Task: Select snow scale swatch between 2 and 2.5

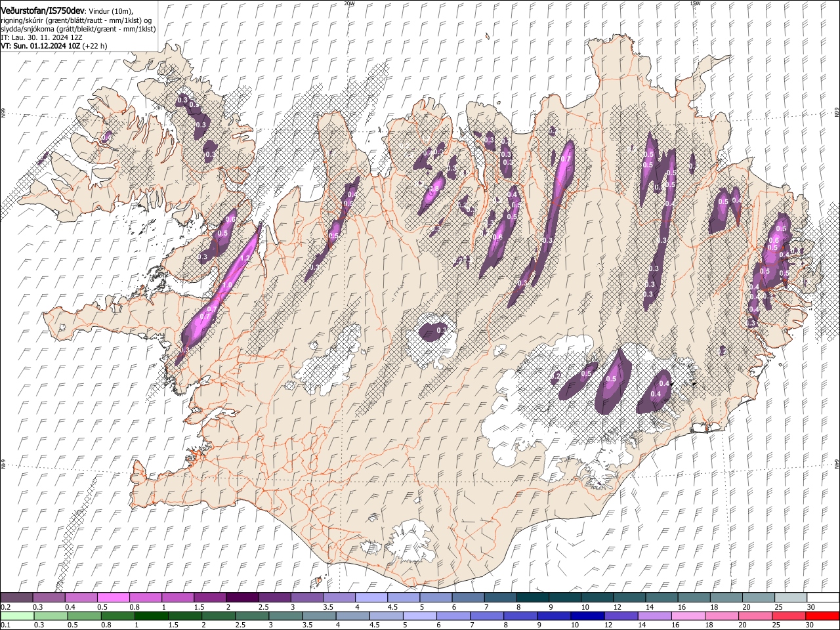Action: [242, 597]
